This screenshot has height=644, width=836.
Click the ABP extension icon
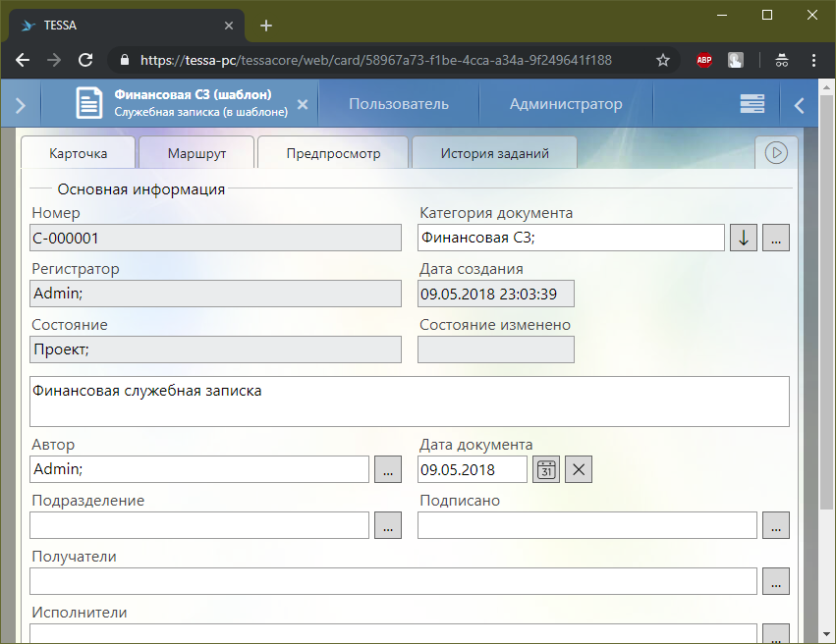[x=704, y=60]
